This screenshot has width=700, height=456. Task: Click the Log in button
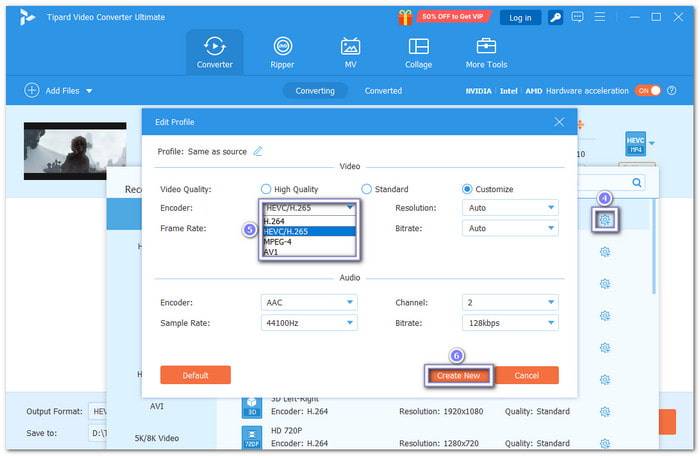[x=520, y=17]
